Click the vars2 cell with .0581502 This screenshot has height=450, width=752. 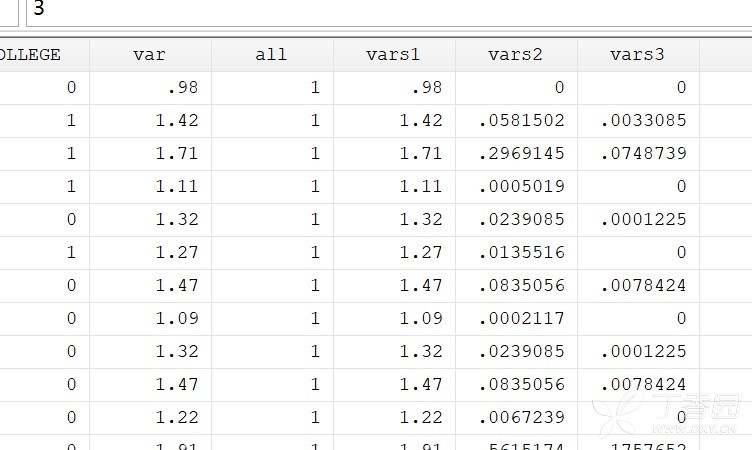(521, 121)
